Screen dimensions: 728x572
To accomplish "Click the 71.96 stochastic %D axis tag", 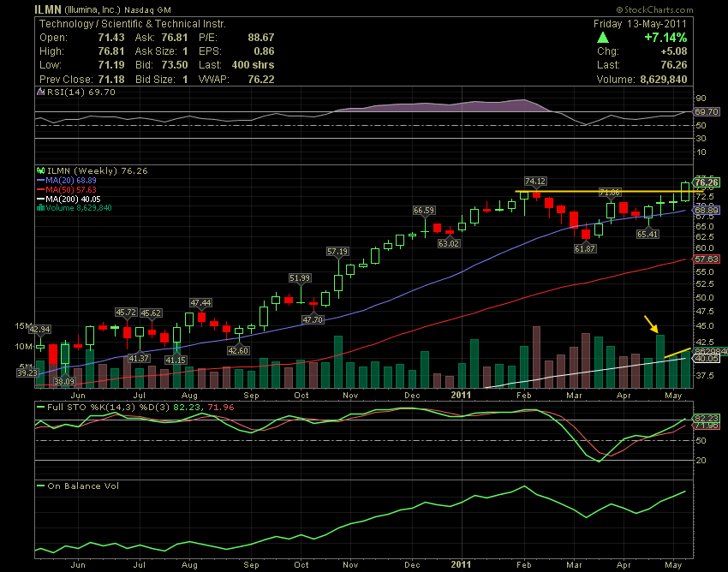I will click(x=707, y=426).
